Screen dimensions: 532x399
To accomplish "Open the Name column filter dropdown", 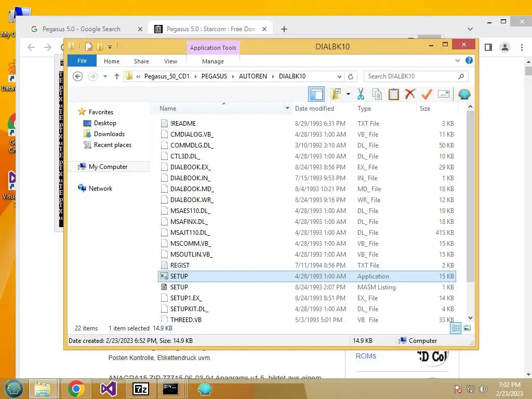I will click(287, 109).
